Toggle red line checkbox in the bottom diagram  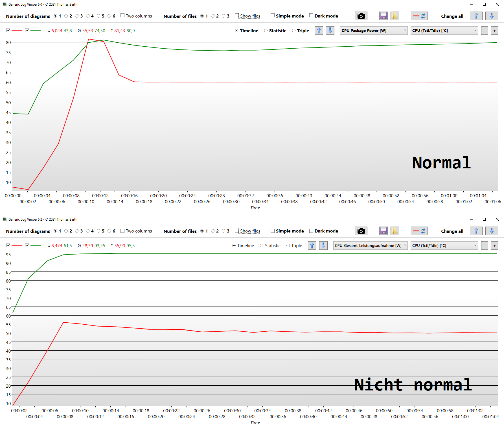[x=8, y=246]
